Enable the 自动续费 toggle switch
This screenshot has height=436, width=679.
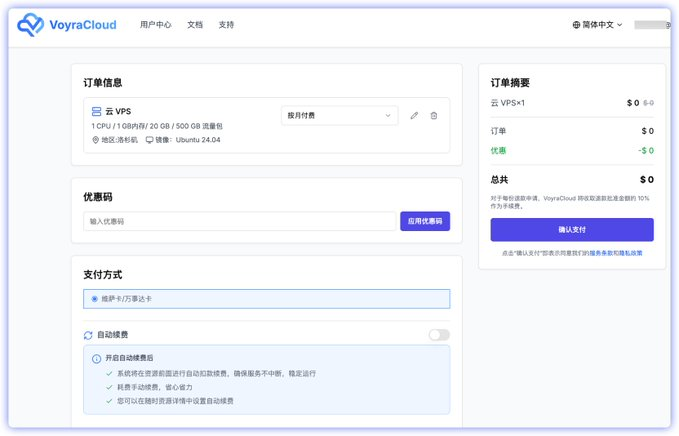tap(439, 335)
